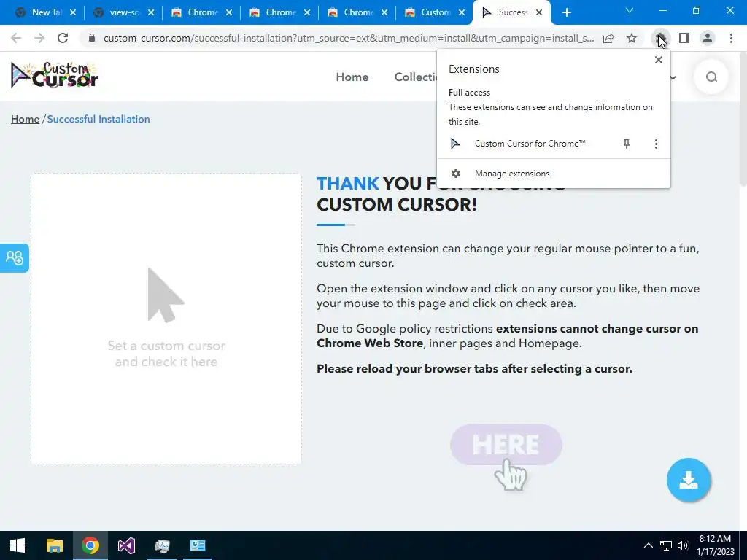Bookmark this tab with star icon
The image size is (747, 560).
click(x=632, y=38)
